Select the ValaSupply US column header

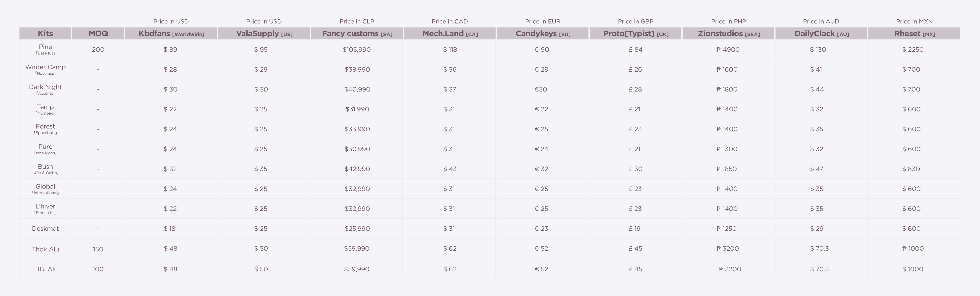pyautogui.click(x=264, y=34)
